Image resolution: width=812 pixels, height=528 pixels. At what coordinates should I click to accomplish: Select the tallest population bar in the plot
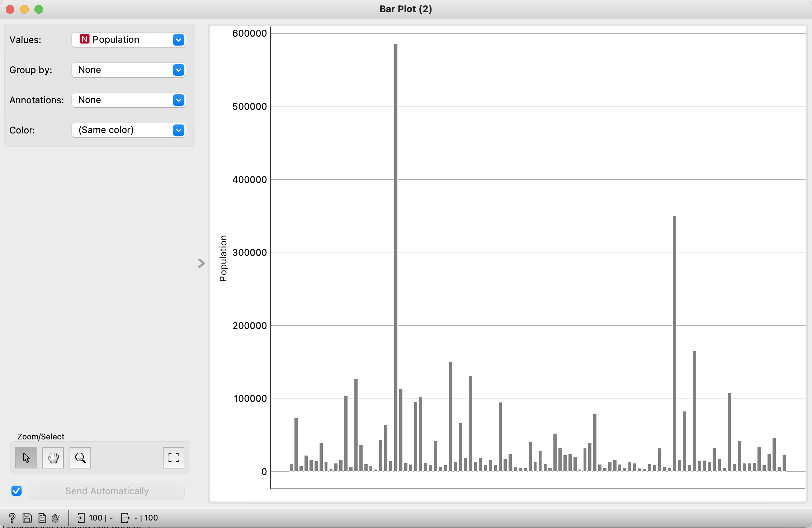click(x=396, y=251)
